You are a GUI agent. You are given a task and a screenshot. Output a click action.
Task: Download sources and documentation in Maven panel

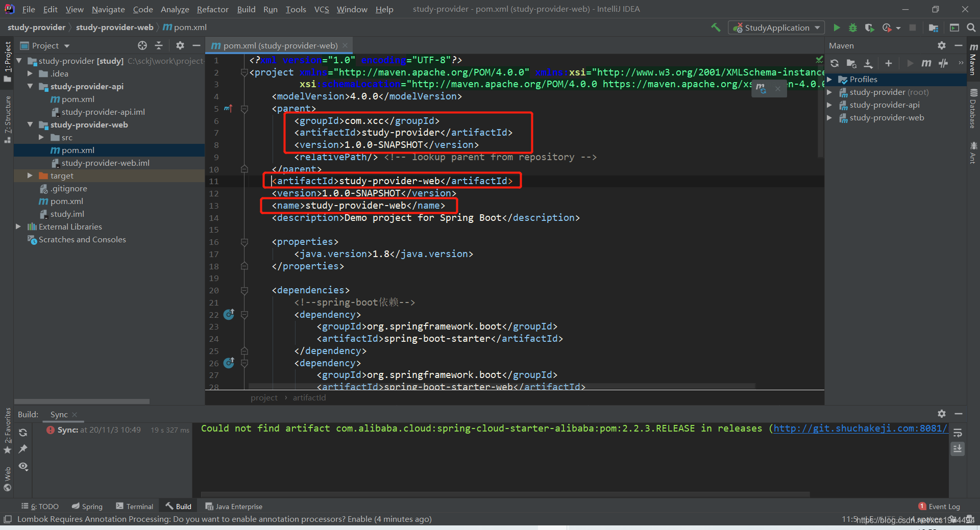(868, 63)
